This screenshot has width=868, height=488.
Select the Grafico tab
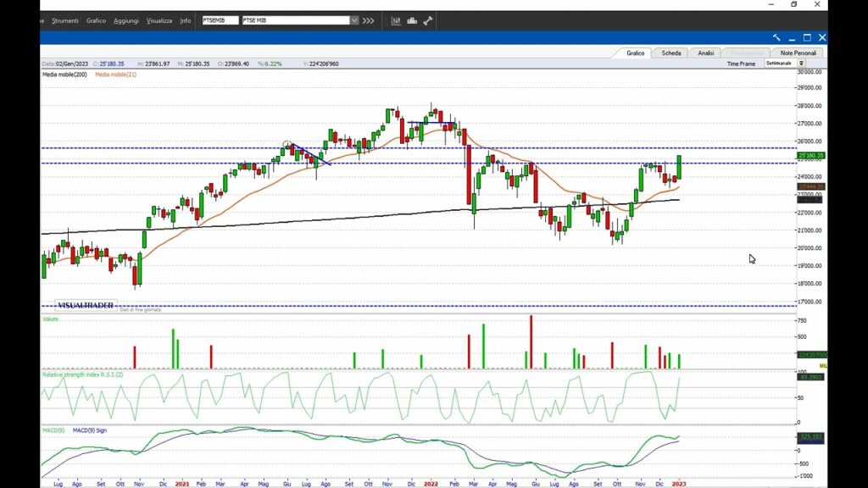tap(635, 53)
